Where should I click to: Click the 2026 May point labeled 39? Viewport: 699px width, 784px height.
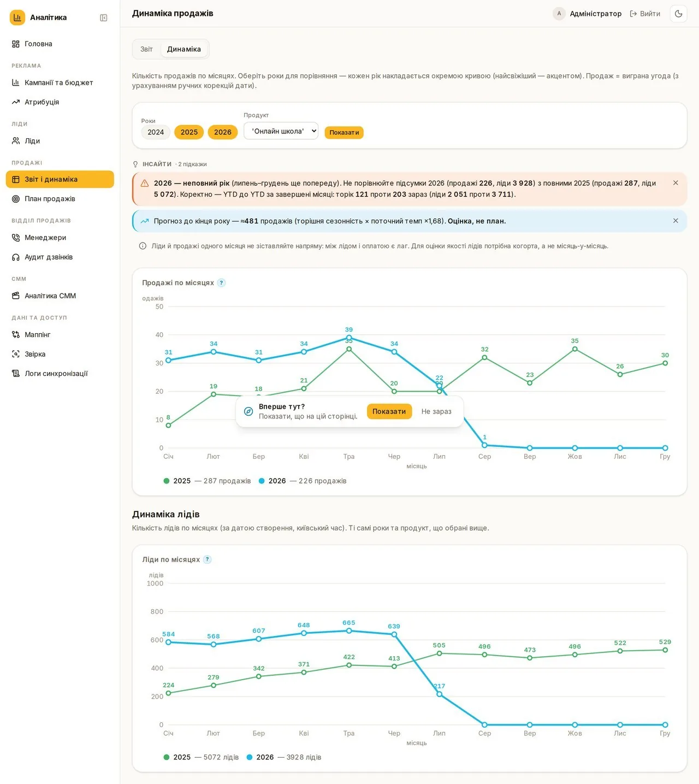349,338
